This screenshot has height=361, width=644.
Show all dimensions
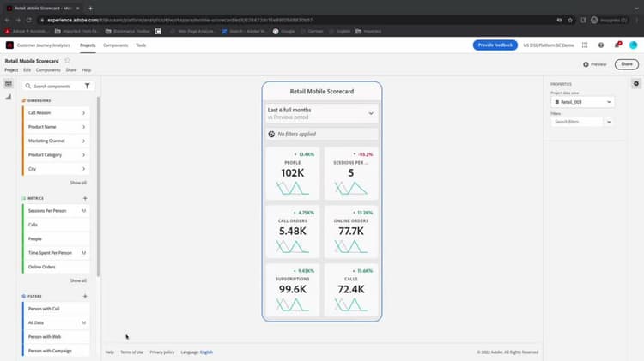78,183
